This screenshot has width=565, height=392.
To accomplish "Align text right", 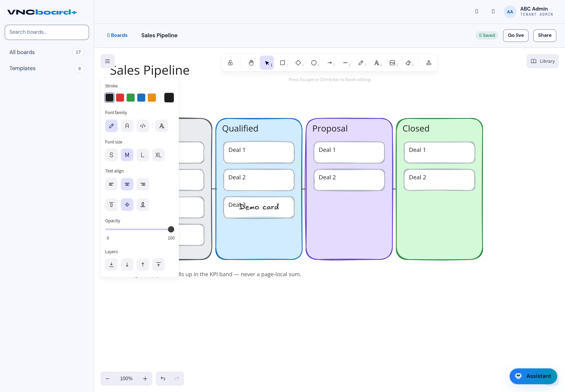I will tap(143, 184).
